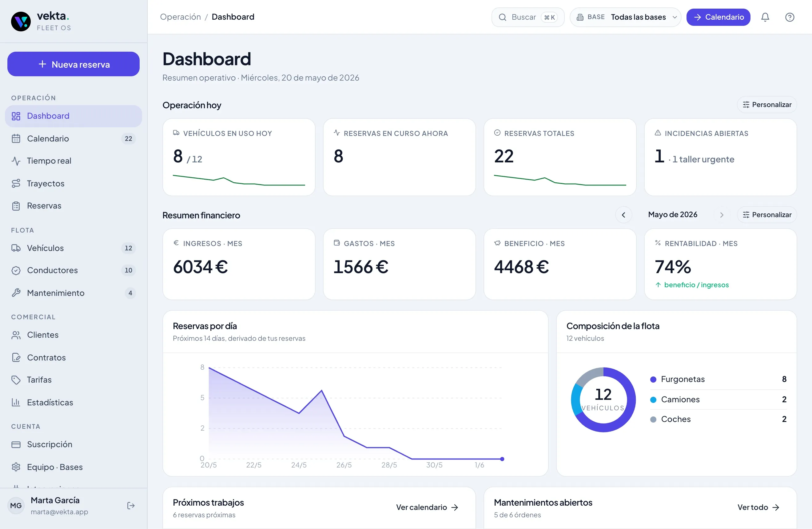
Task: Click the Incidencias abiertas card
Action: tap(720, 157)
